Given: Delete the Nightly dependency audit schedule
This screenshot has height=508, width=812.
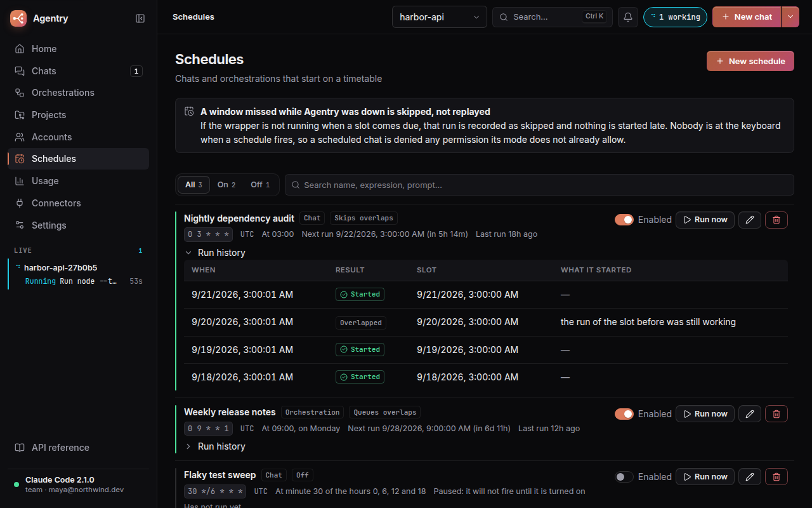Looking at the screenshot, I should click(x=776, y=220).
